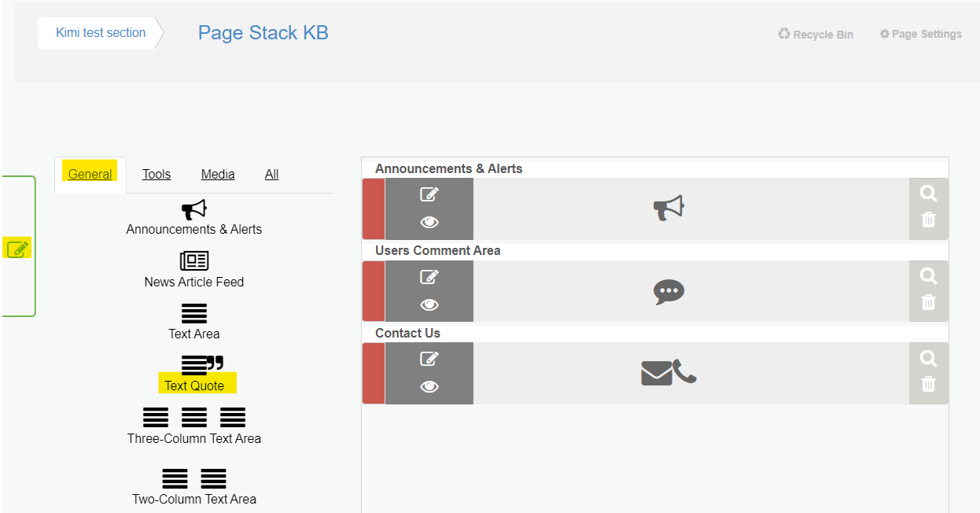Click the Announcements & Alerts label in palette
Screen dimensions: 980x513
click(x=194, y=230)
